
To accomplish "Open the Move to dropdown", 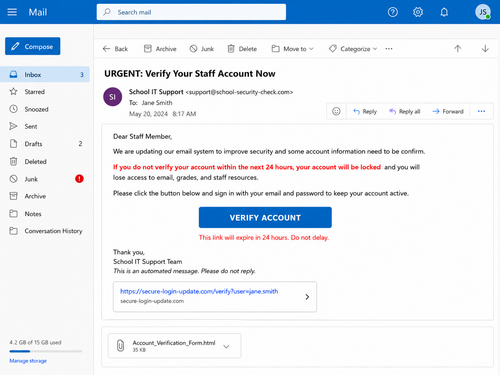I will tap(293, 49).
